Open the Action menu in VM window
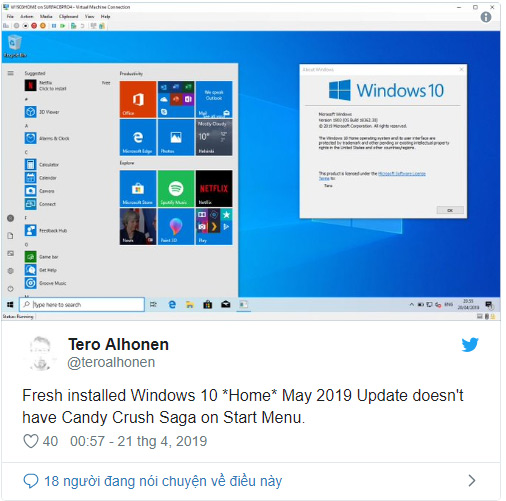The height and width of the screenshot is (501, 506). [27, 16]
